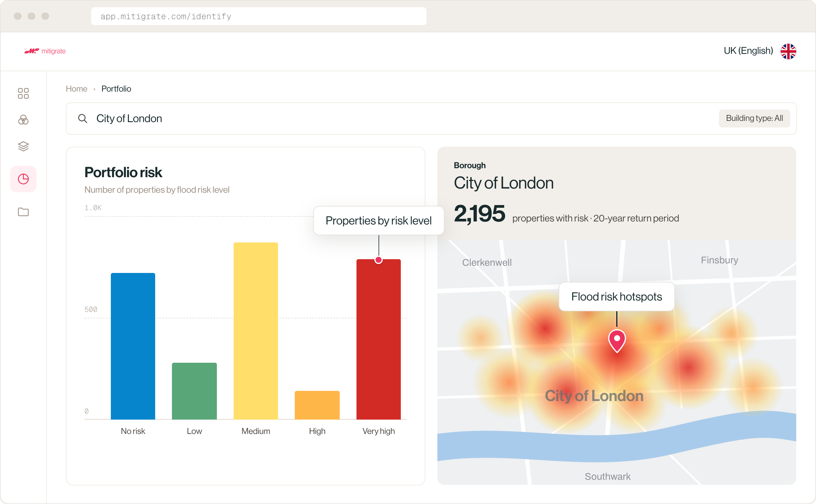
Task: Open the folder icon in sidebar
Action: click(x=23, y=212)
